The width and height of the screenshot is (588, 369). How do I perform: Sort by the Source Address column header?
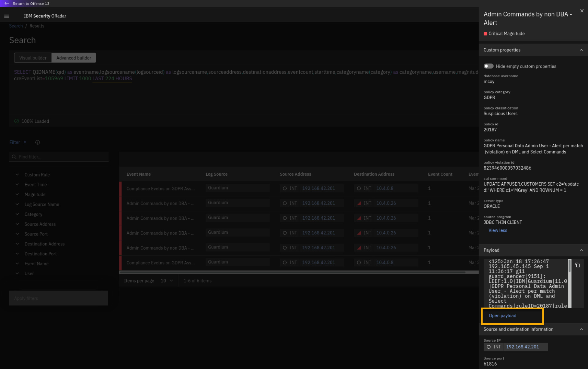click(x=296, y=174)
